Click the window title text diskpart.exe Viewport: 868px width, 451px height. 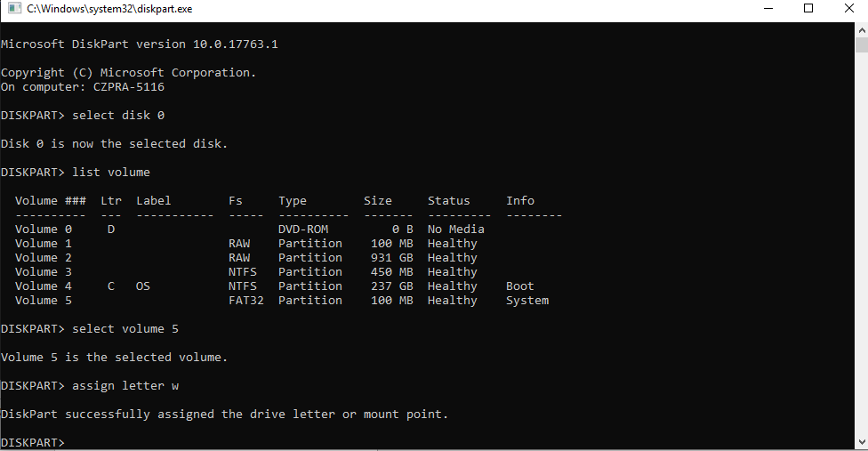[x=109, y=9]
